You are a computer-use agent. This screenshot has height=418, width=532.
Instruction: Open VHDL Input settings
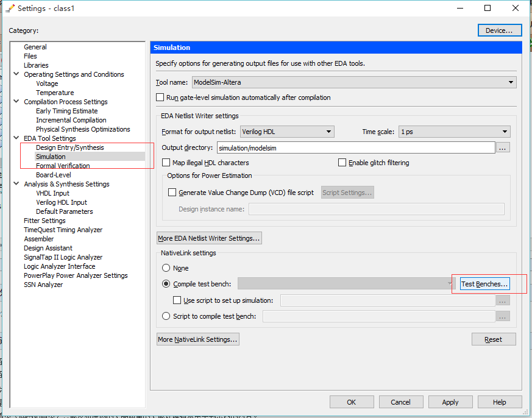coord(52,193)
